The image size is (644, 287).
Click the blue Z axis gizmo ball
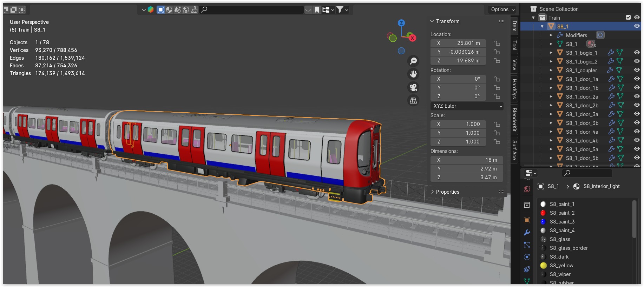click(401, 23)
